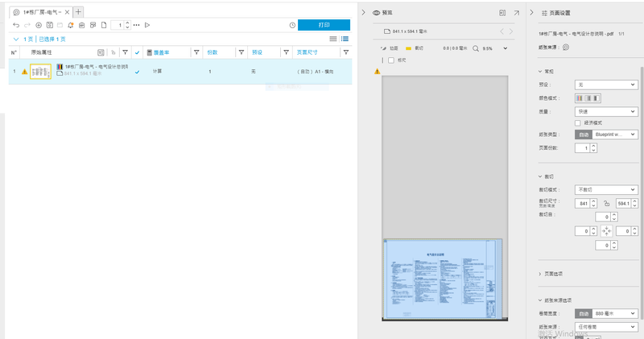Image resolution: width=644 pixels, height=339 pixels.
Task: Open the history clock icon beside the print button
Action: [292, 25]
